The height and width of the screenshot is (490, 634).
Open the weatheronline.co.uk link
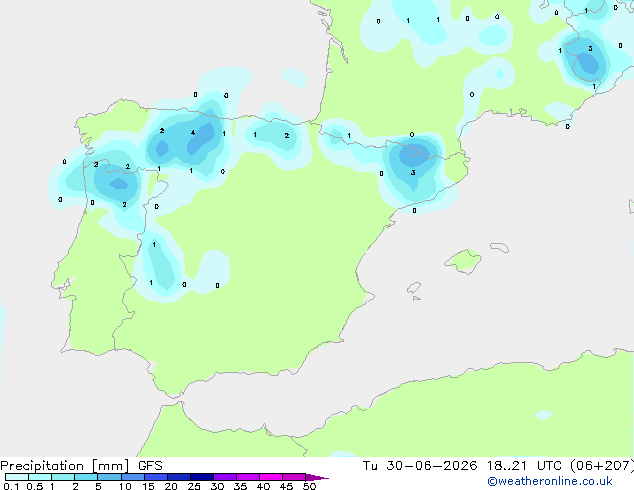(x=549, y=481)
